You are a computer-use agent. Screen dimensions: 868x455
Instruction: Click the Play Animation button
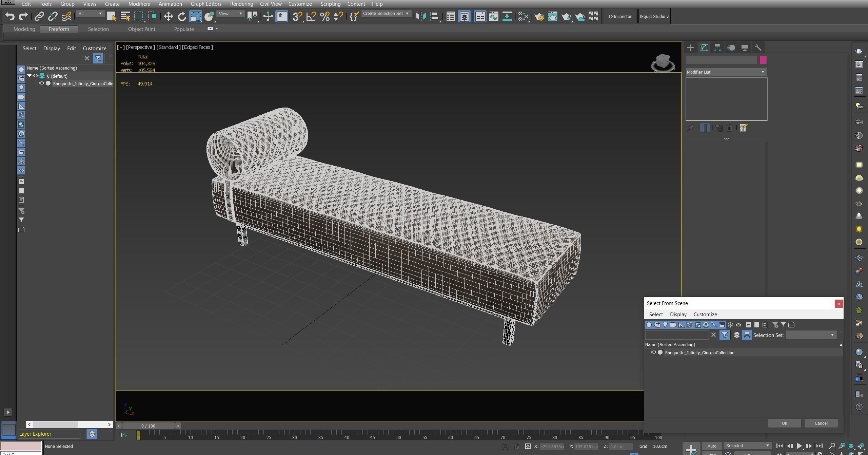tap(799, 446)
